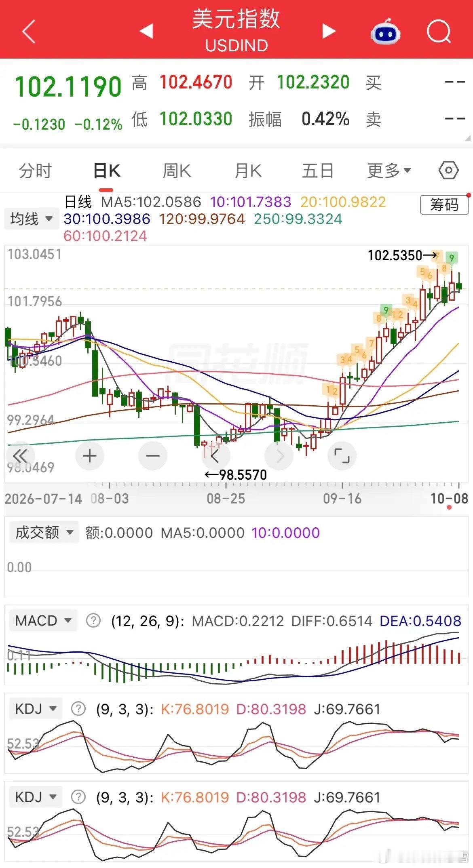Tap 60:100.2124 moving average label
473x868 pixels.
click(105, 236)
